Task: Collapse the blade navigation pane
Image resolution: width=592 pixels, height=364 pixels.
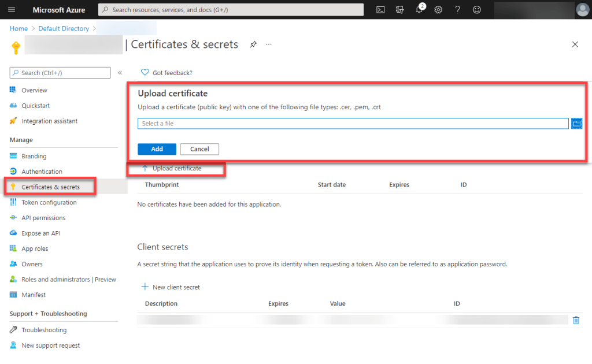Action: pyautogui.click(x=120, y=72)
